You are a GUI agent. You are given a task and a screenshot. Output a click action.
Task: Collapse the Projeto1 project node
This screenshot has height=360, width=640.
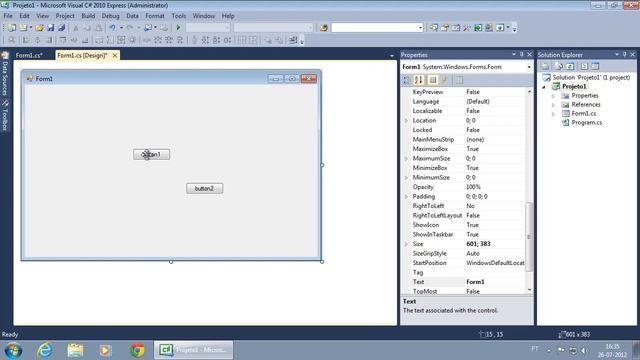click(544, 87)
